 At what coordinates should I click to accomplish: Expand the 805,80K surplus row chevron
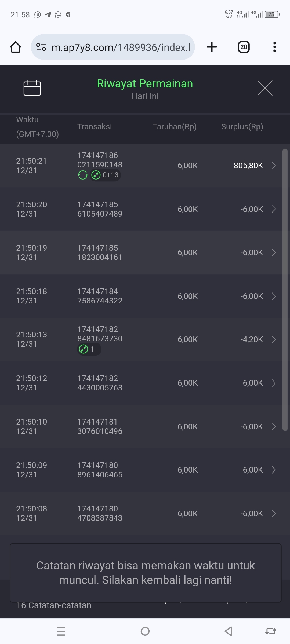click(x=274, y=166)
